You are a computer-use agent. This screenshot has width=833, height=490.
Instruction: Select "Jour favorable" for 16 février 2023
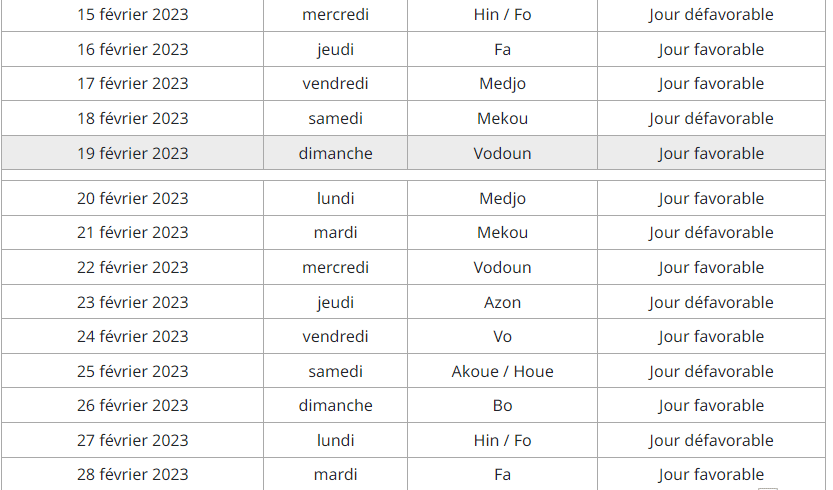(x=711, y=49)
